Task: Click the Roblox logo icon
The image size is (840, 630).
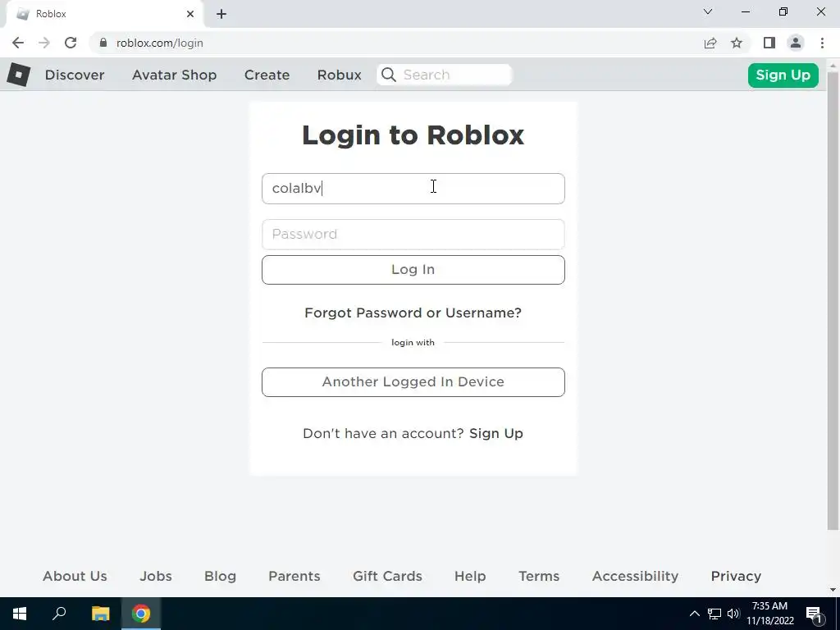Action: coord(19,75)
